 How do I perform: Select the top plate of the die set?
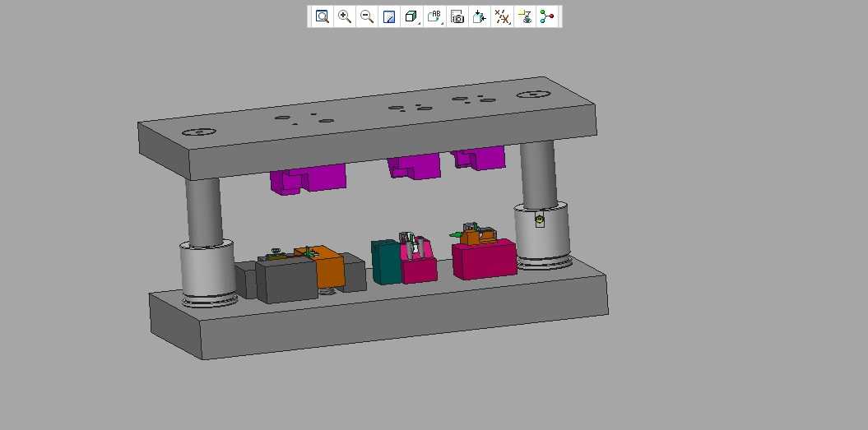click(367, 127)
